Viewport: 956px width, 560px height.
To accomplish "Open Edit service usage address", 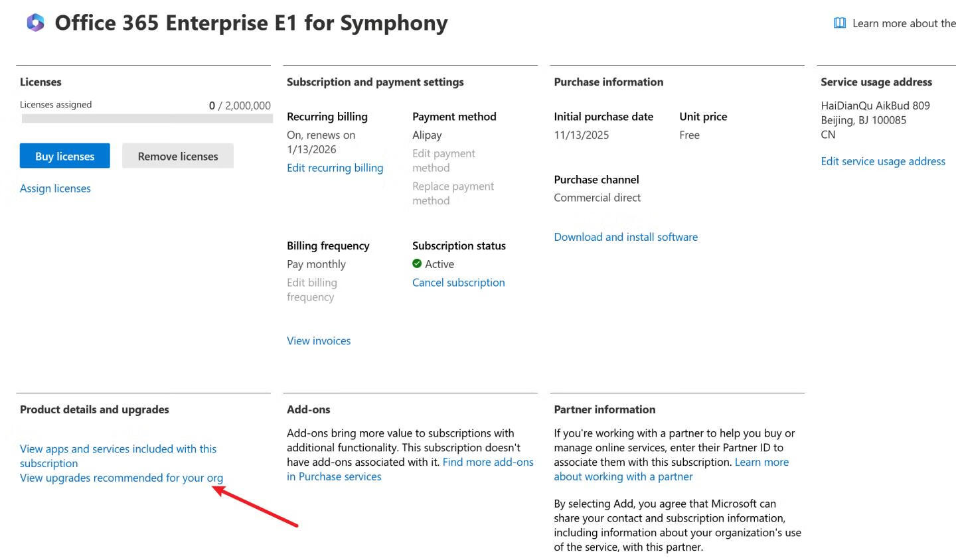I will point(882,161).
